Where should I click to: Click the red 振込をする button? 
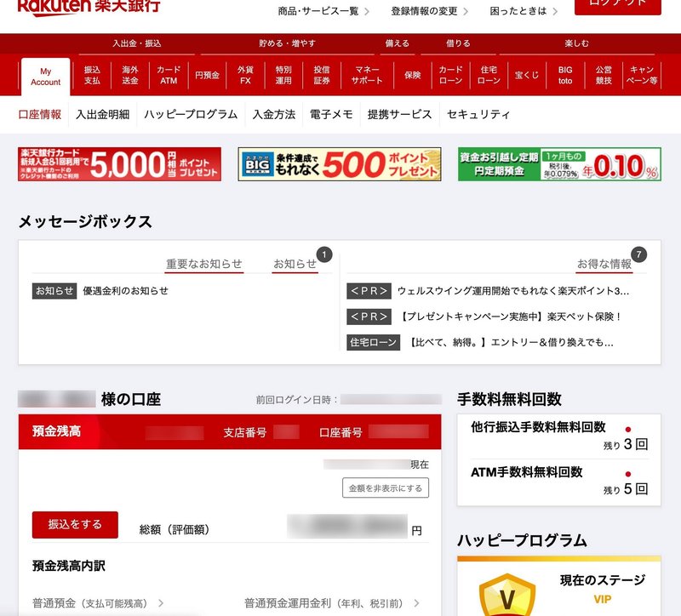pyautogui.click(x=75, y=524)
